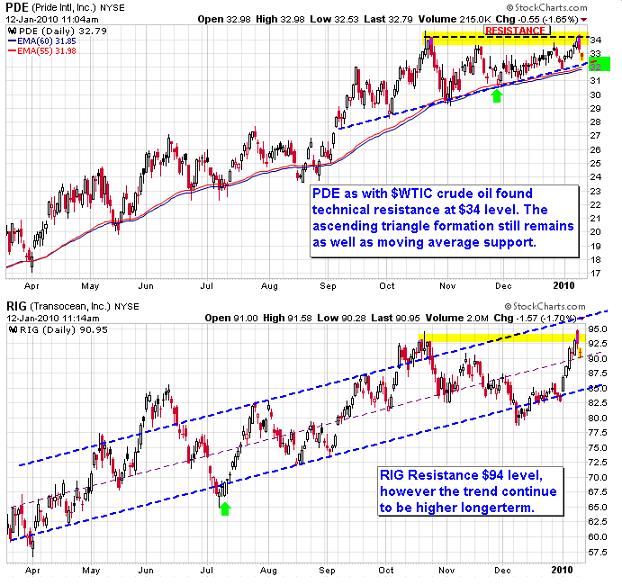Click 'Sep' on the RIG chart date axis
The height and width of the screenshot is (585, 622).
pos(328,570)
